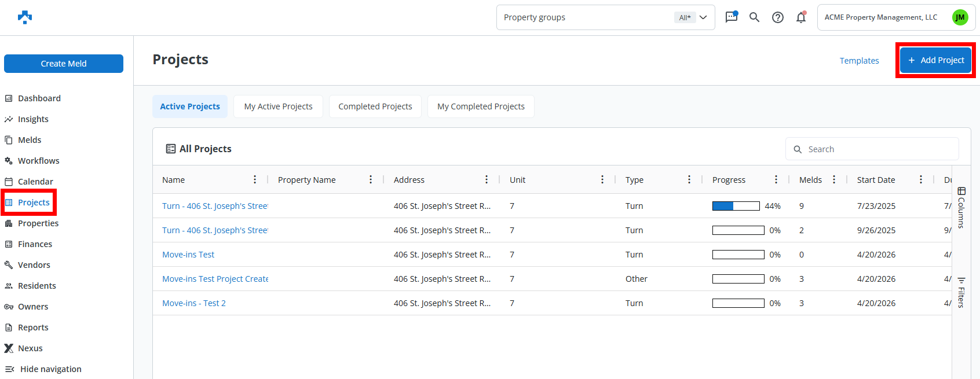Click the 44% progress bar

tap(736, 206)
